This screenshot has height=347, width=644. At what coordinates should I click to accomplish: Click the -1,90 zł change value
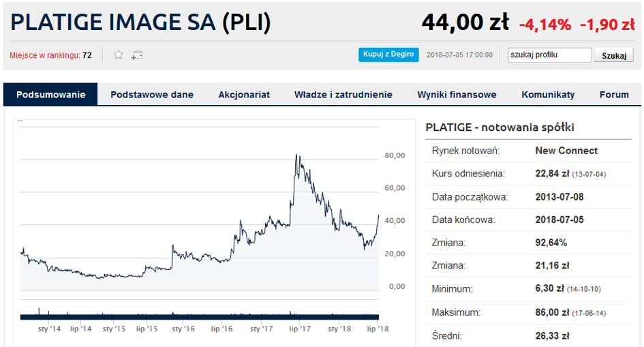point(607,25)
